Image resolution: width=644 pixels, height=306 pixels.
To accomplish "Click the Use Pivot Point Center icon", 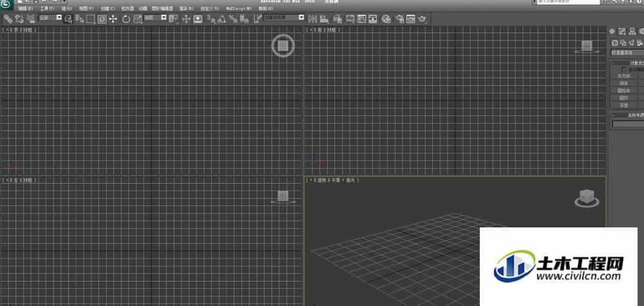I will (x=173, y=19).
